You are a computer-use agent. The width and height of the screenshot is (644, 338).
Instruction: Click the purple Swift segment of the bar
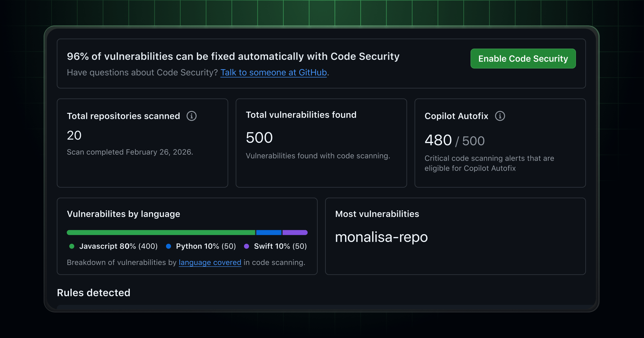tap(295, 232)
